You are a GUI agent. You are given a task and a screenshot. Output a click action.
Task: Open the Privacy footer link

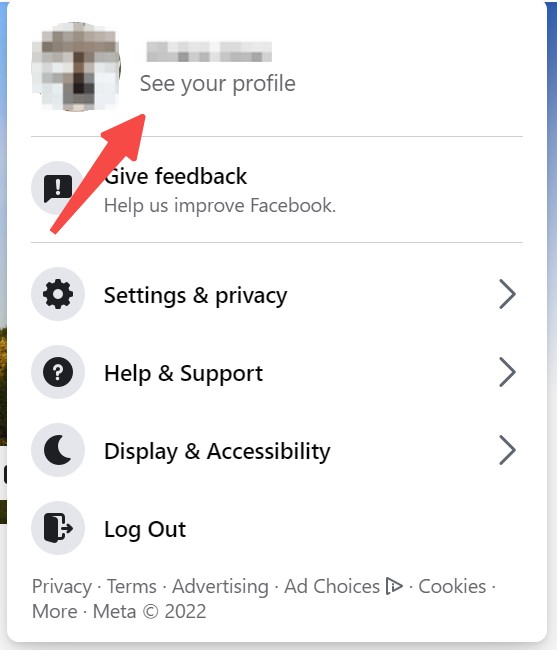(x=62, y=587)
